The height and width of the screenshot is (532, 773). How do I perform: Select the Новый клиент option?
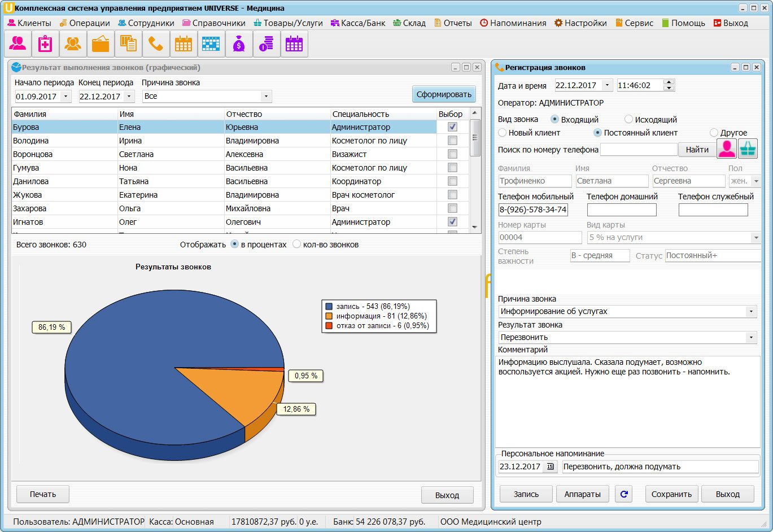point(503,133)
